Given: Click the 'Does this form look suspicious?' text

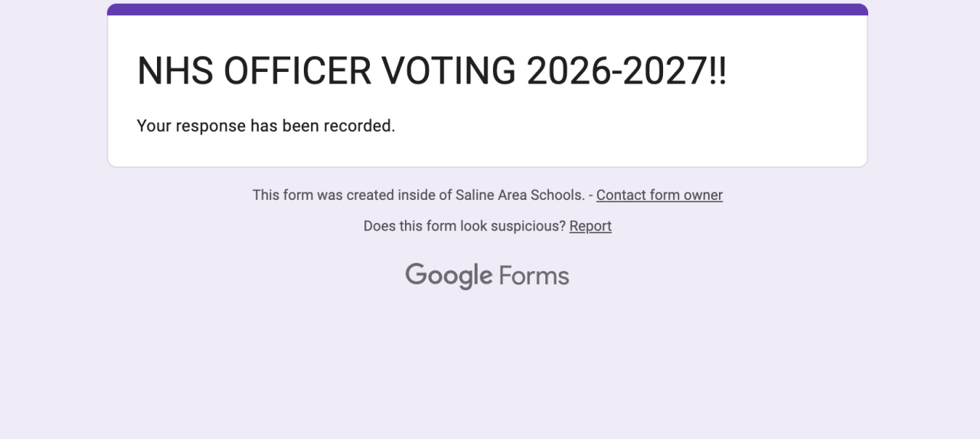Looking at the screenshot, I should (464, 226).
